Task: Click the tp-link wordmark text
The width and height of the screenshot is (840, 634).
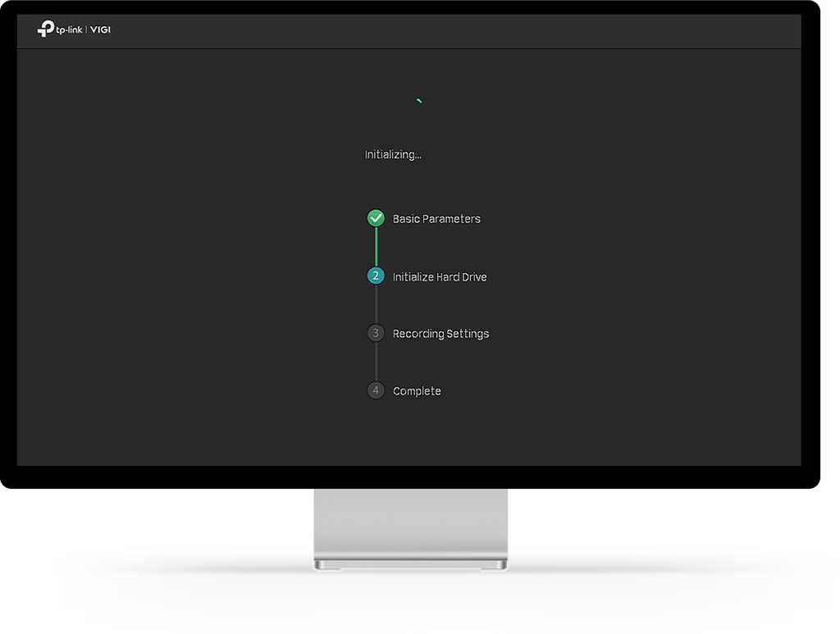Action: pyautogui.click(x=69, y=30)
